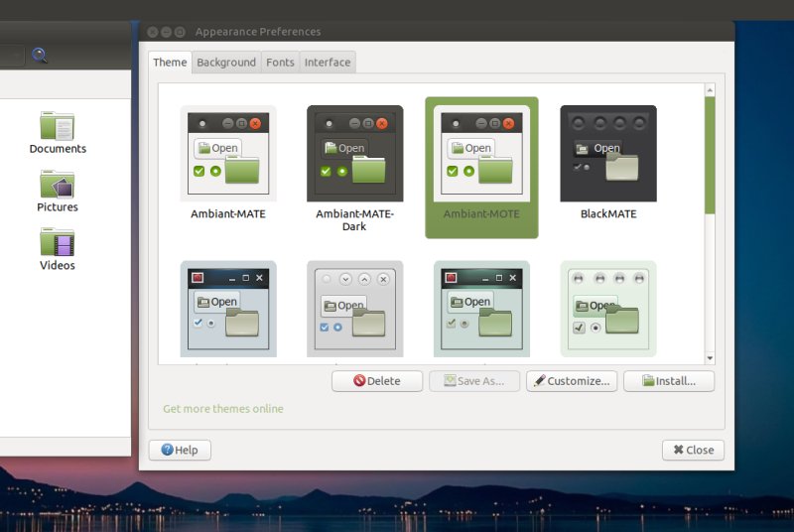The width and height of the screenshot is (794, 532).
Task: Click the BlackMATE label text
Action: click(x=608, y=213)
